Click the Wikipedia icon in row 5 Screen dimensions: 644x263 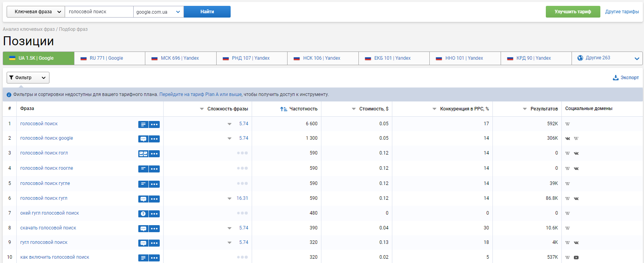click(568, 183)
